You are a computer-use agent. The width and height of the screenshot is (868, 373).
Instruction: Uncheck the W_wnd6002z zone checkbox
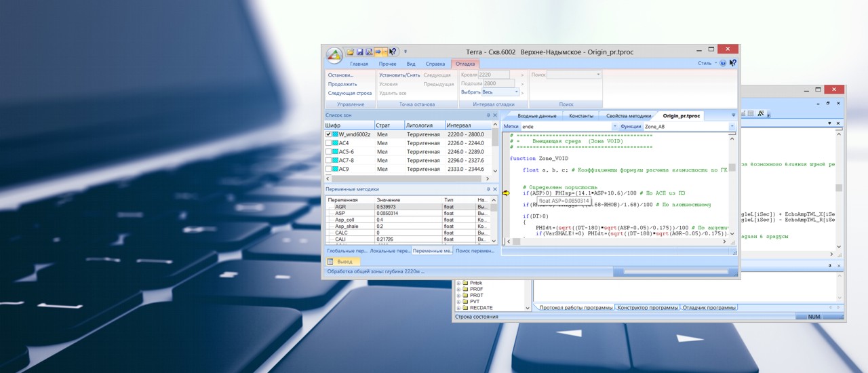[329, 134]
